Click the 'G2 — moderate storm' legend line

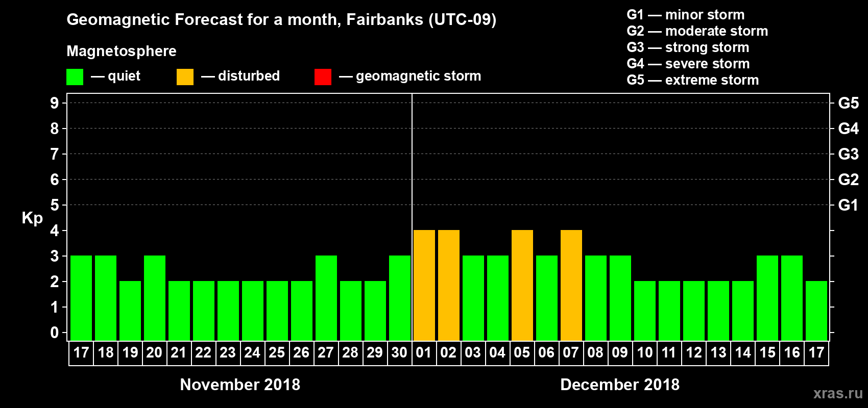[x=697, y=31]
